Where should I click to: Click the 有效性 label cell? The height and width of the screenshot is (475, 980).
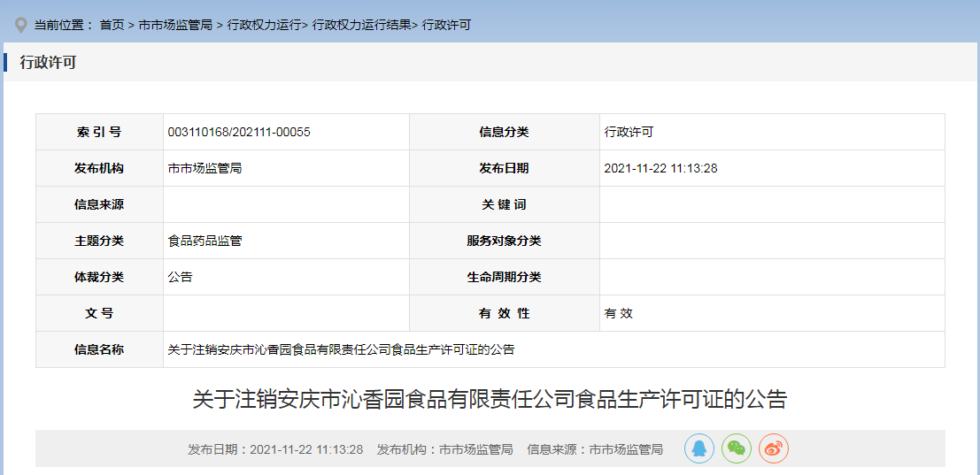(505, 313)
